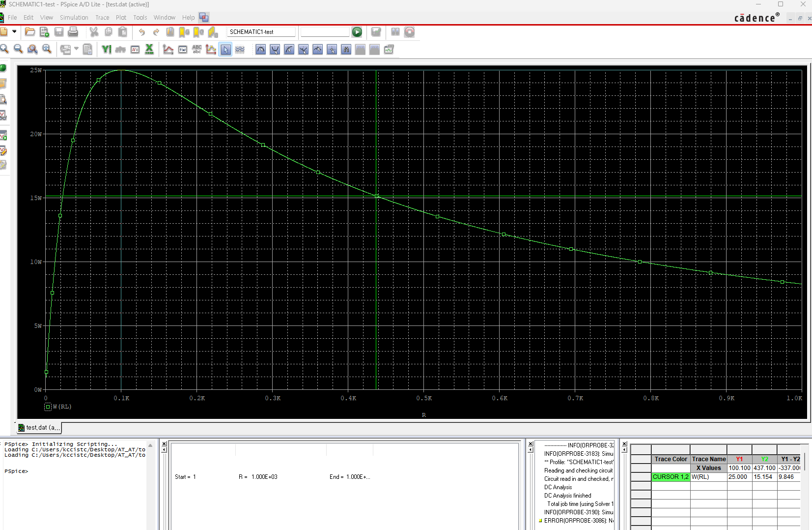Click the DC Analysis finished log line

(567, 496)
